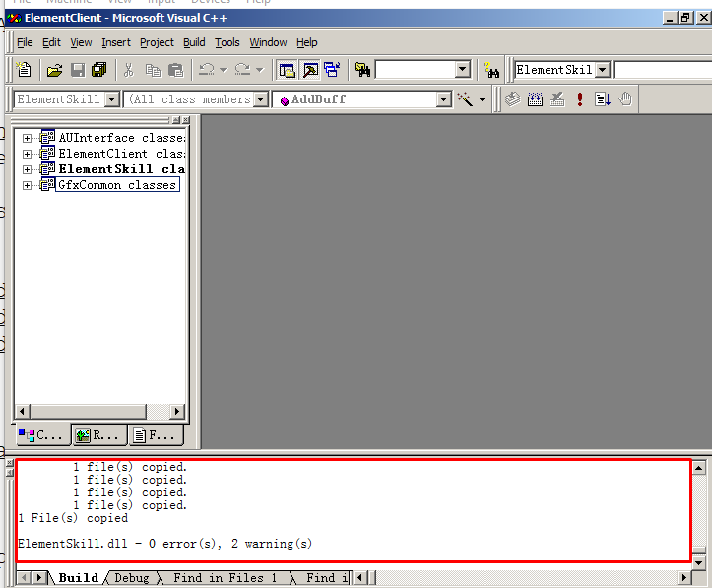This screenshot has height=588, width=712.
Task: Select the Debug output tab
Action: point(132,578)
